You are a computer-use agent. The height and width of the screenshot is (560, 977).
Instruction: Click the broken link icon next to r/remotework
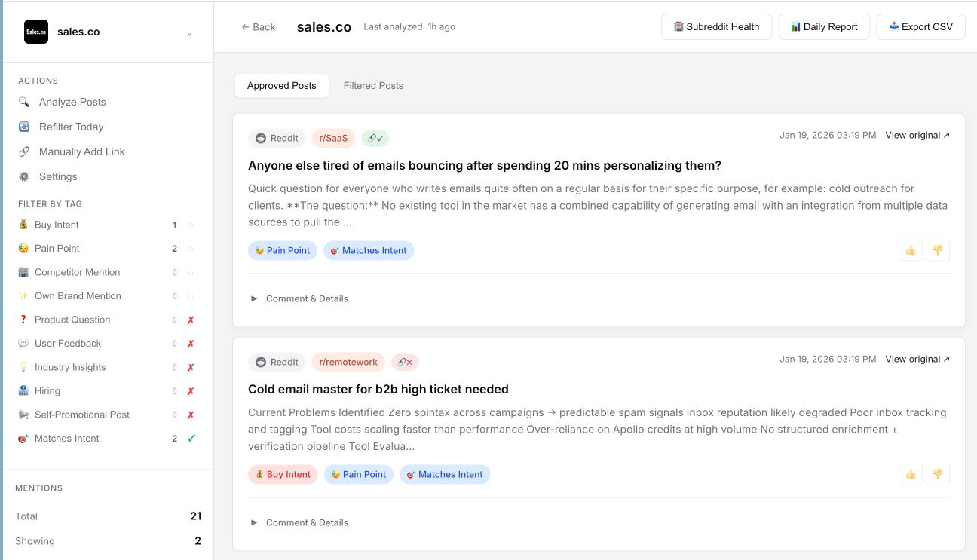(x=405, y=362)
